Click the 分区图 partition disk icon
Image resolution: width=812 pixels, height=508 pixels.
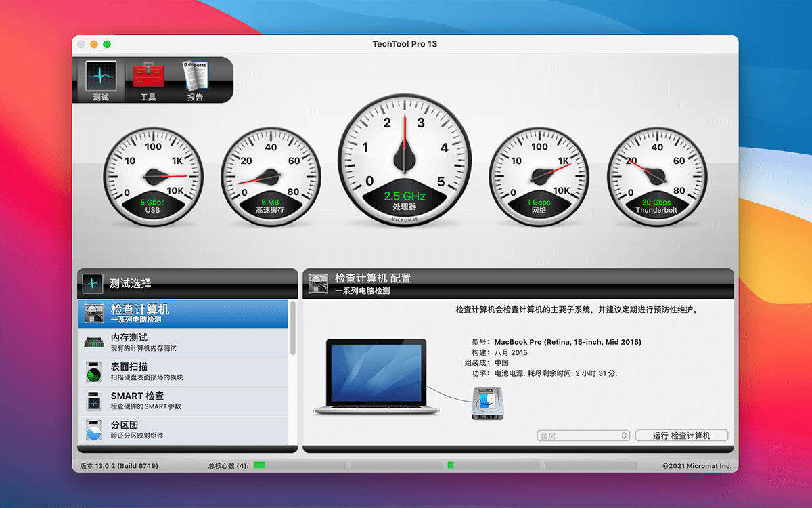point(94,430)
